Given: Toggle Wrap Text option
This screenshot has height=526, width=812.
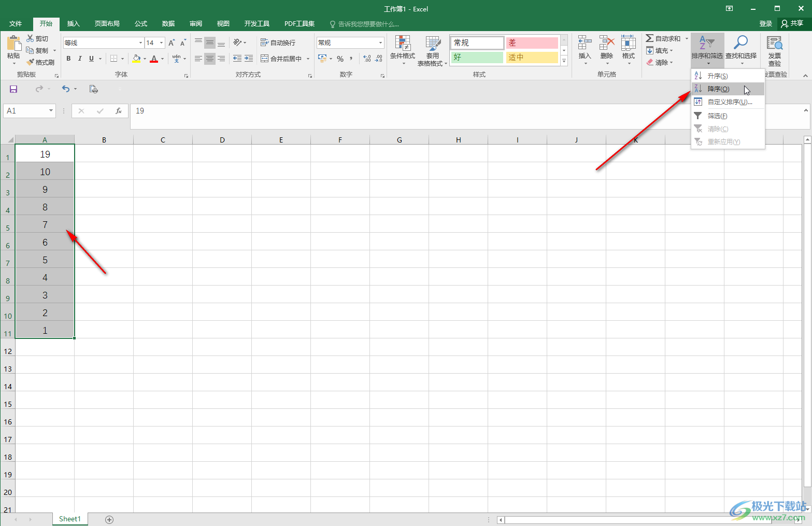Looking at the screenshot, I should coord(278,42).
